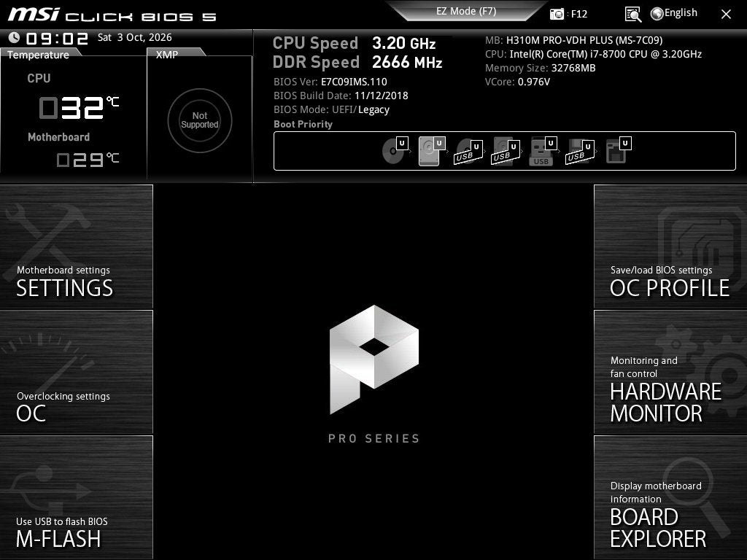Click the CPU Speed value 3.20 GHz
This screenshot has height=560, width=747.
click(404, 43)
